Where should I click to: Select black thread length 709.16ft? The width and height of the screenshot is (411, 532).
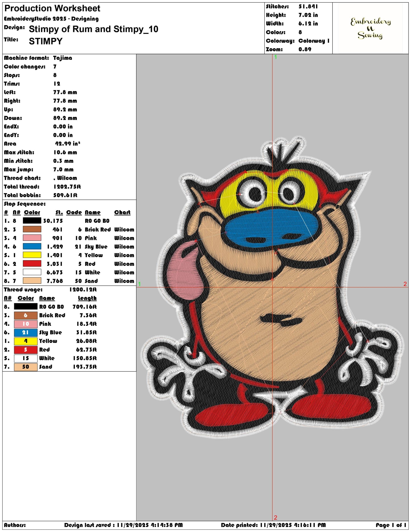85,307
